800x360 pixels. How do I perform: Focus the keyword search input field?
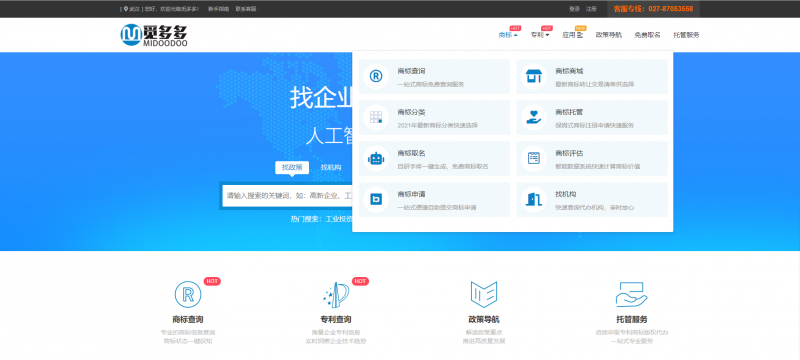click(x=287, y=195)
